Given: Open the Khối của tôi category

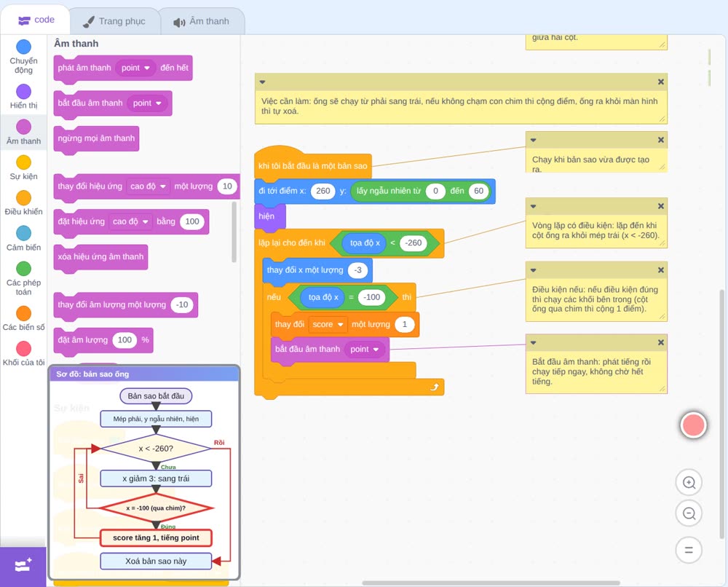Looking at the screenshot, I should (23, 353).
